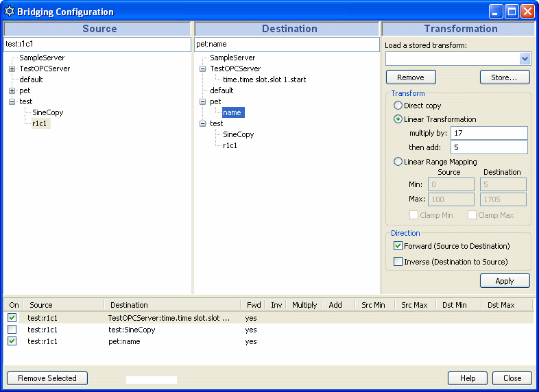
Task: Click the Source panel header
Action: 97,29
